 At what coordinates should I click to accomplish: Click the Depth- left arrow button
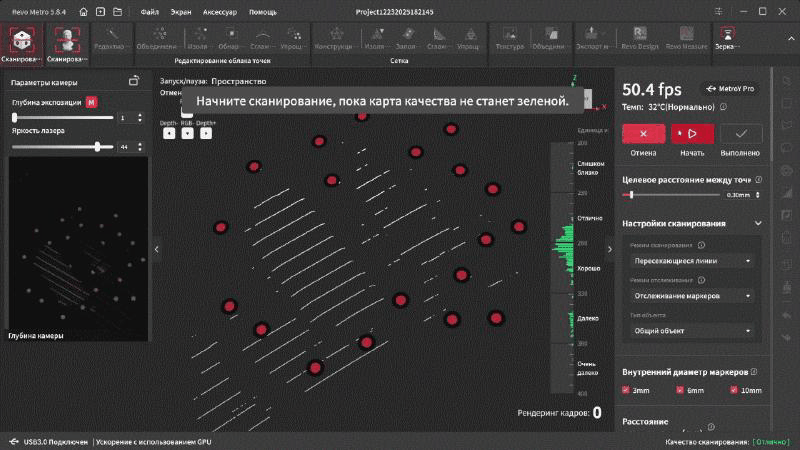(169, 133)
